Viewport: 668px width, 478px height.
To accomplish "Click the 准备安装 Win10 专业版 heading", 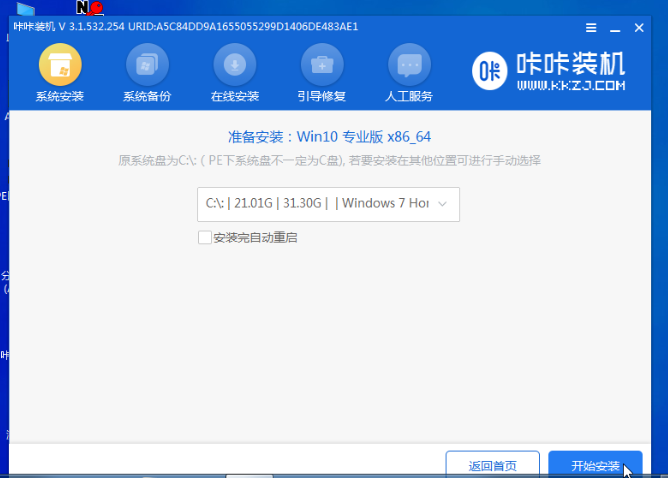I will (x=330, y=136).
